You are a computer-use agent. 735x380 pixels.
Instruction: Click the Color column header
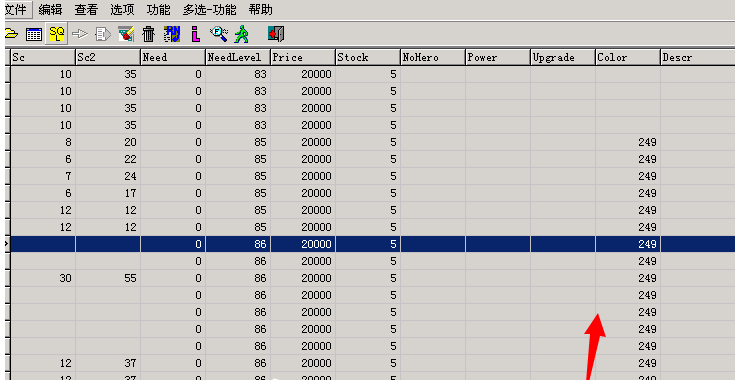point(628,57)
